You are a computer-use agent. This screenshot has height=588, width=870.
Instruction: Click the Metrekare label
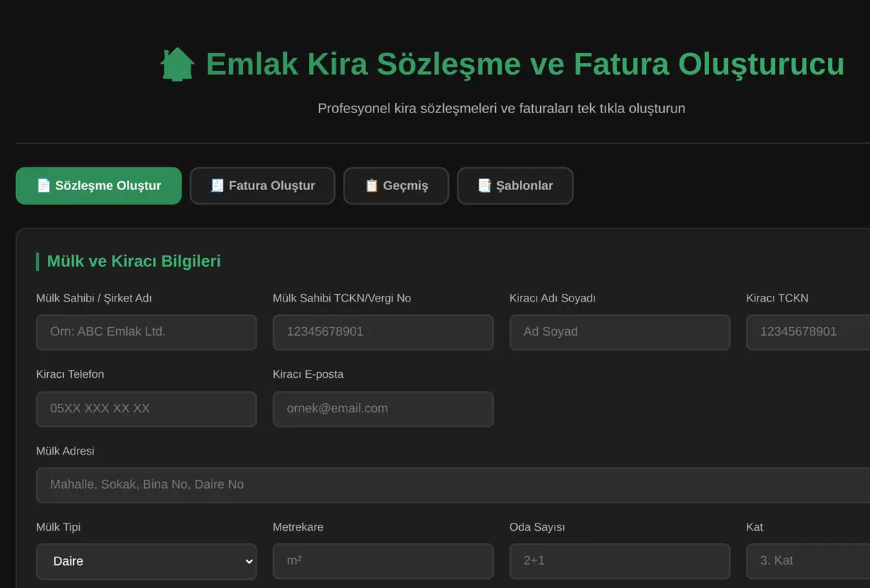click(298, 527)
